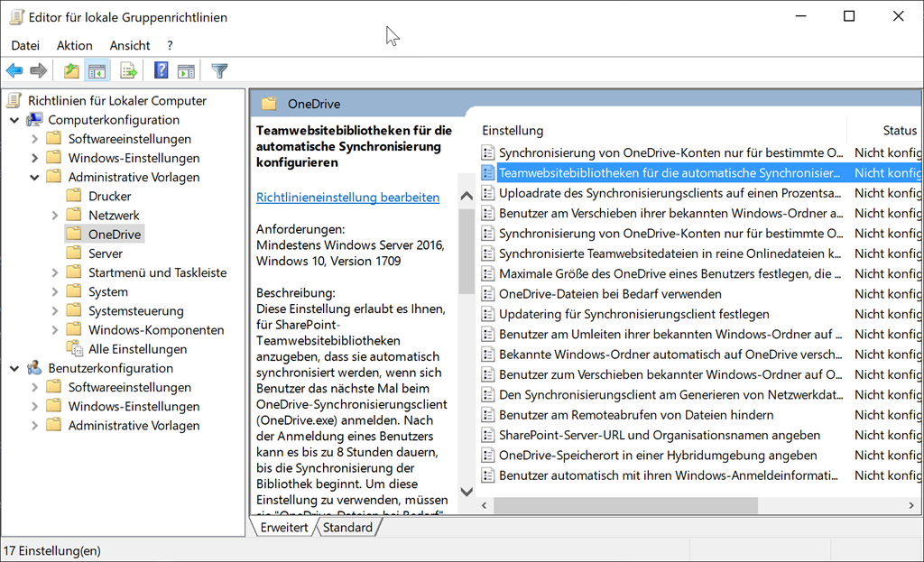Click the Up one level folder icon

pos(71,70)
